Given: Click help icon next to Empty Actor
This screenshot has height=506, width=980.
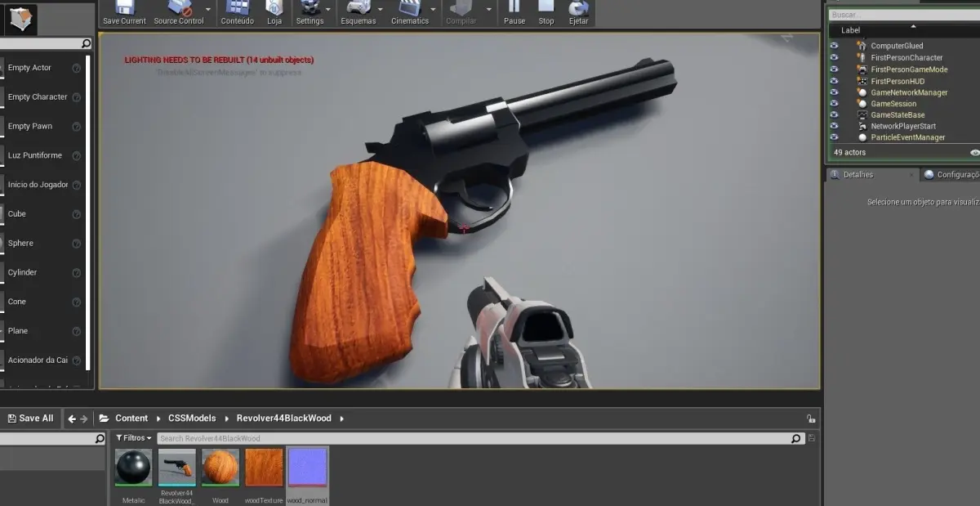Looking at the screenshot, I should (x=76, y=69).
